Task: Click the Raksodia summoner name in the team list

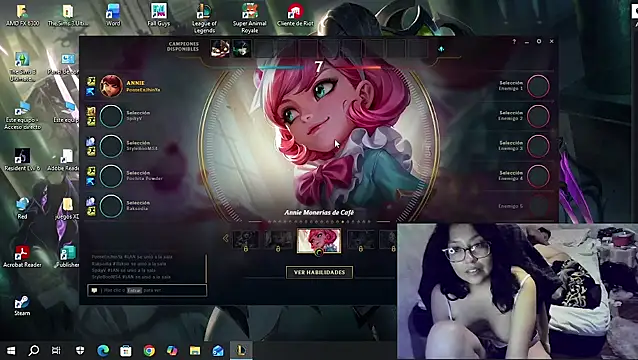Action: pyautogui.click(x=137, y=209)
